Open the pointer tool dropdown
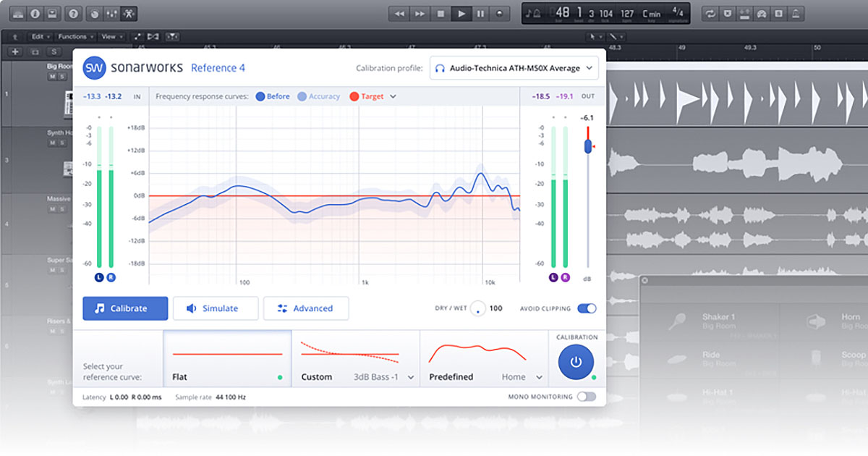The image size is (868, 456). (x=595, y=36)
